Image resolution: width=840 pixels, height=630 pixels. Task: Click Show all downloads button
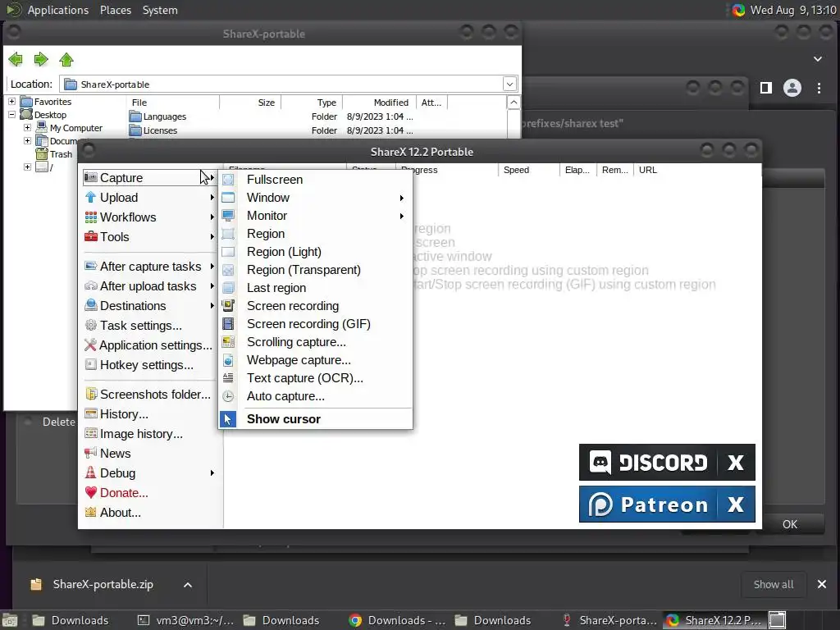tap(774, 584)
